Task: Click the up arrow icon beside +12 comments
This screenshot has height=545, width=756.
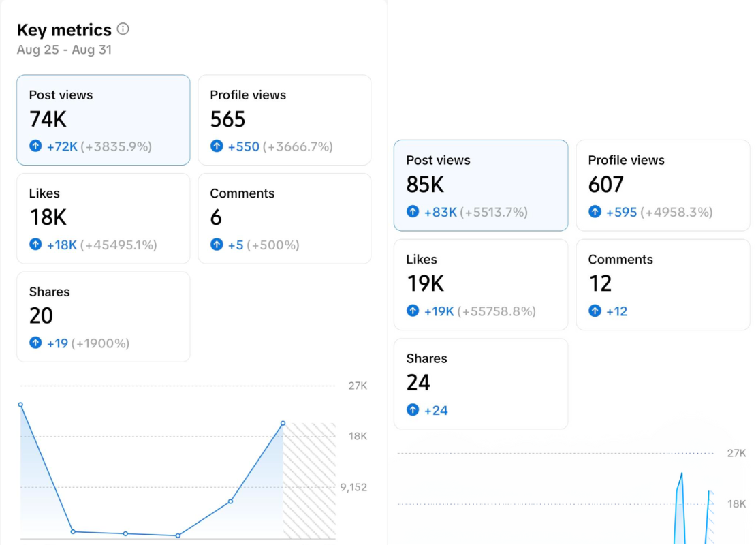Action: tap(595, 311)
